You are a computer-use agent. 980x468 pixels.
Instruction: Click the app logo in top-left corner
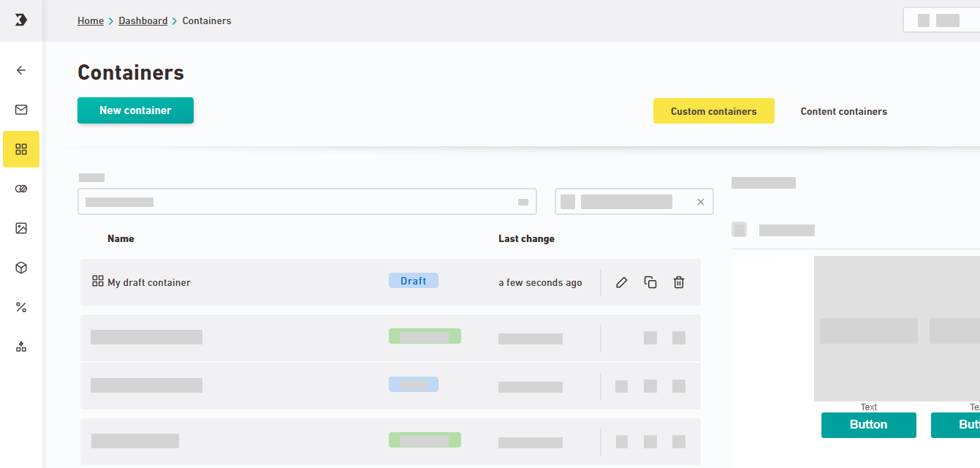pyautogui.click(x=21, y=20)
